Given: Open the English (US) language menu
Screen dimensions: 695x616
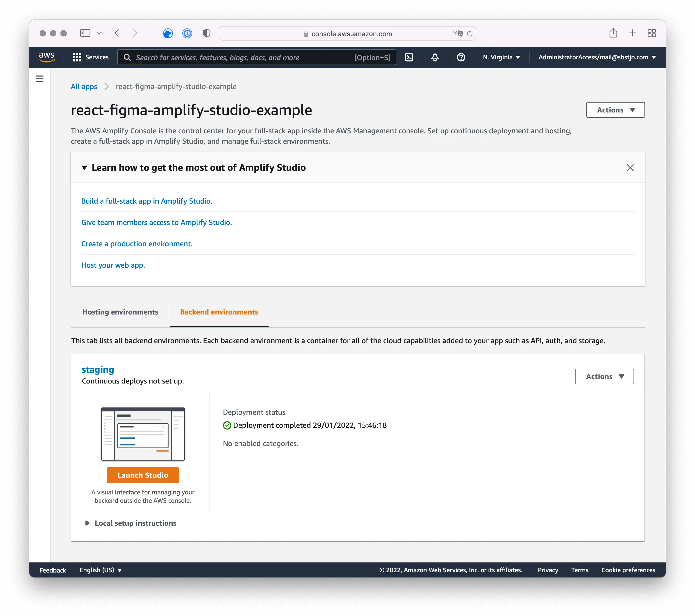Looking at the screenshot, I should point(101,570).
